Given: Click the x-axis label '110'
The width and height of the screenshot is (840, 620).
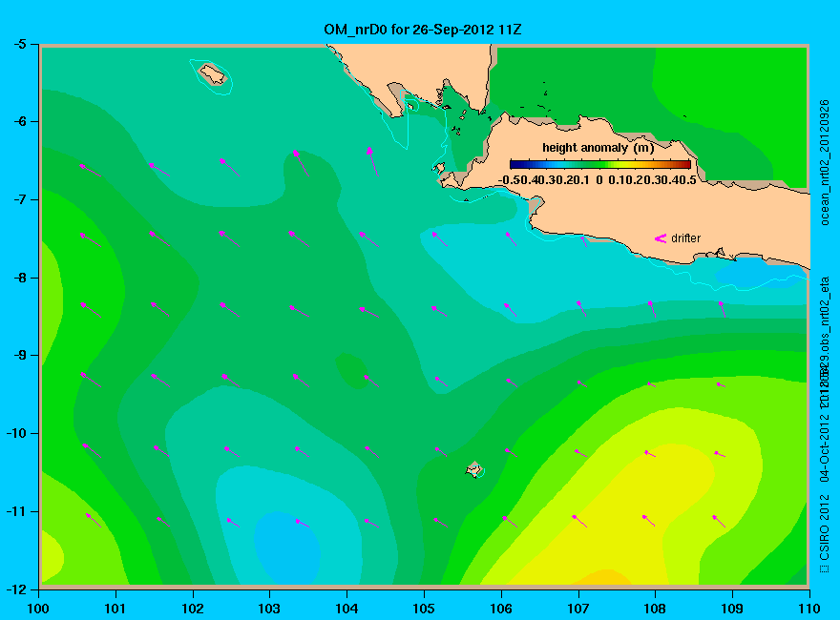Looking at the screenshot, I should click(809, 609).
